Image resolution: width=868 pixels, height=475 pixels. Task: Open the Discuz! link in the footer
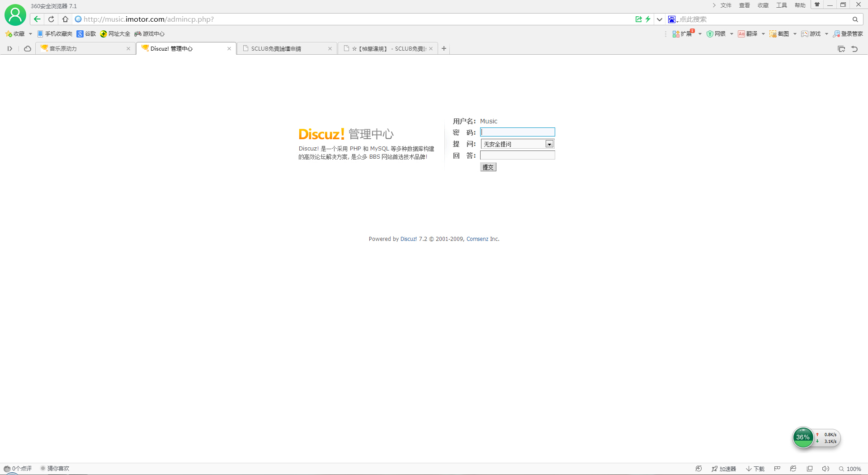409,239
